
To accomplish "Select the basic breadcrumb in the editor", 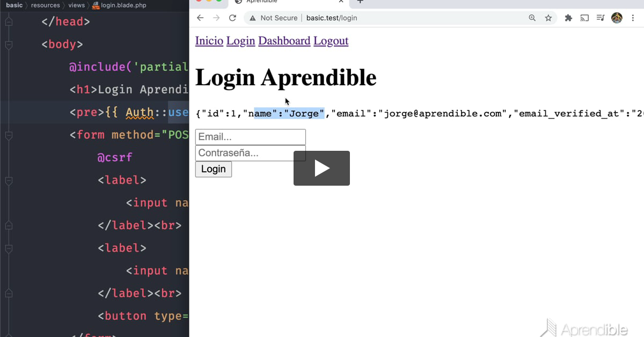I will pyautogui.click(x=14, y=5).
